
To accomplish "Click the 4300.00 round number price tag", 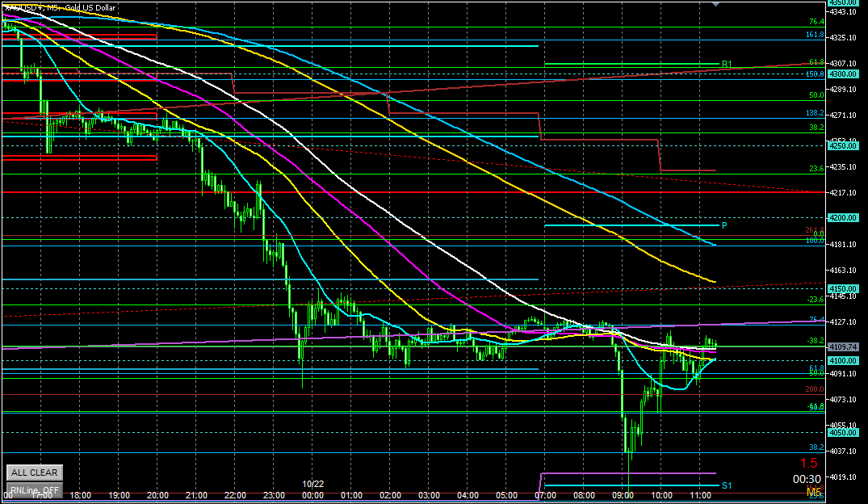I will 842,74.
